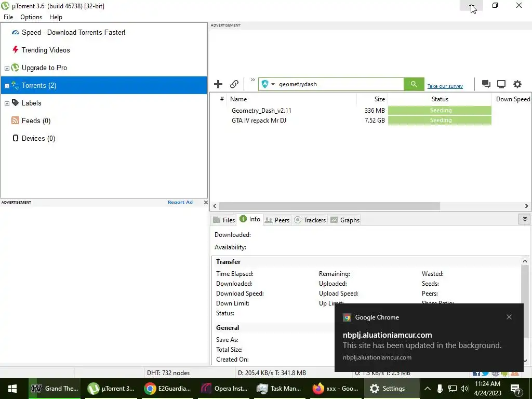
Task: Click the chat bubbles toolbar icon
Action: [x=486, y=84]
